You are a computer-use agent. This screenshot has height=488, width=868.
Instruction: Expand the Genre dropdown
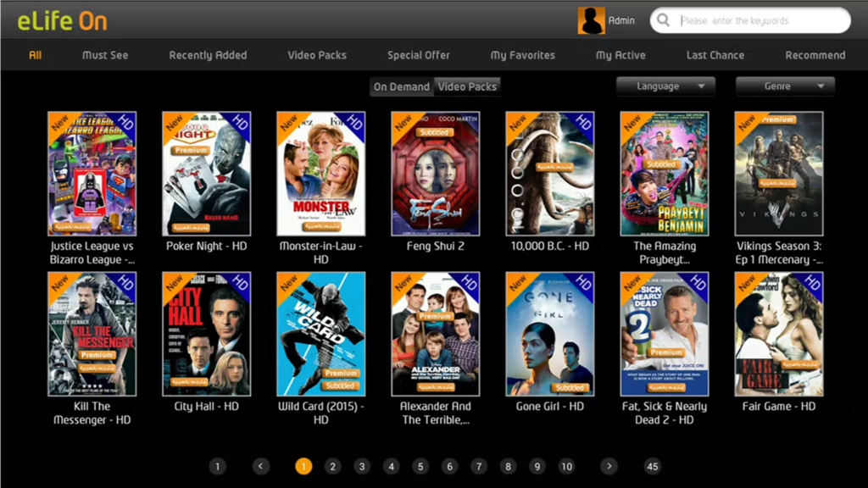(x=785, y=86)
